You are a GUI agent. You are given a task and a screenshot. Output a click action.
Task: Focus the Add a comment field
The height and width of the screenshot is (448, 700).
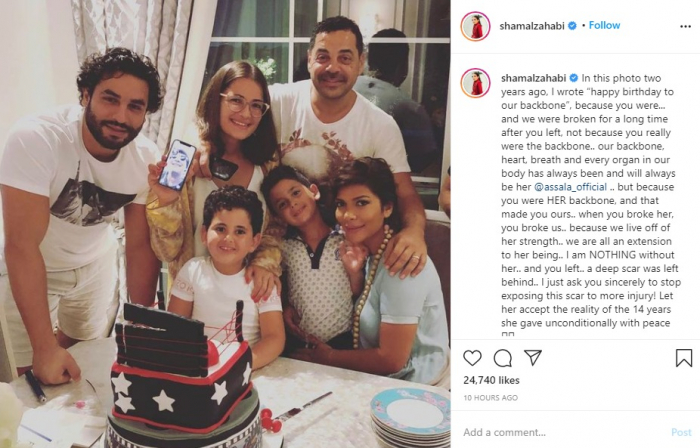(562, 432)
